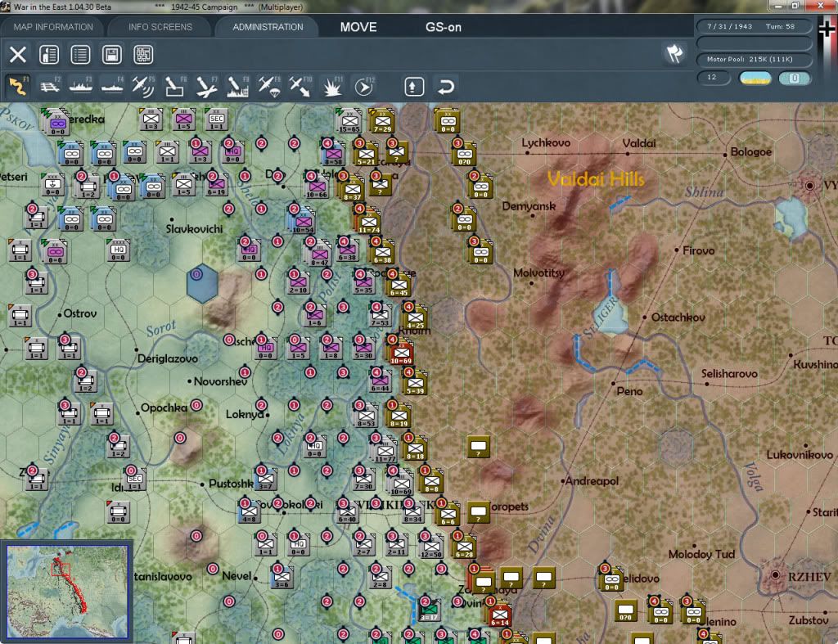838x644 pixels.
Task: Select the 10=54 German unit counter
Action: (303, 223)
